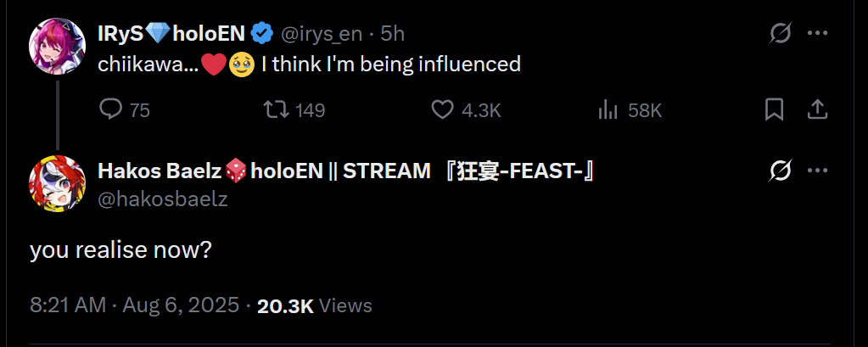The image size is (868, 347).
Task: Open Hakos Baelz profile avatar
Action: point(56,182)
